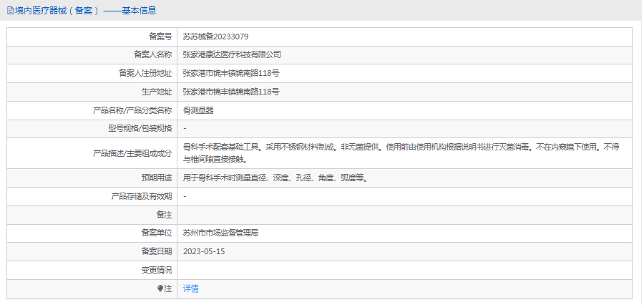
Task: Click the filing authority 苏州市市场监督管理局
Action: (220, 233)
